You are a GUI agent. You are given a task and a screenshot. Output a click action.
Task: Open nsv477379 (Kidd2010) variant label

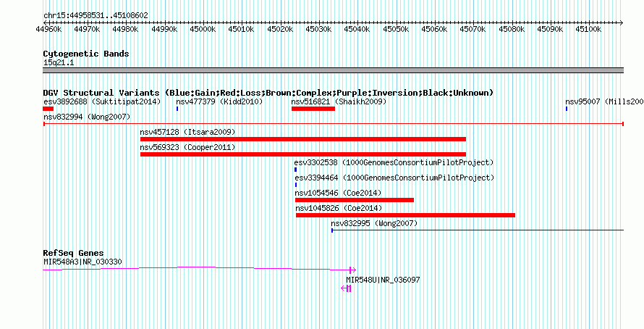tap(219, 101)
